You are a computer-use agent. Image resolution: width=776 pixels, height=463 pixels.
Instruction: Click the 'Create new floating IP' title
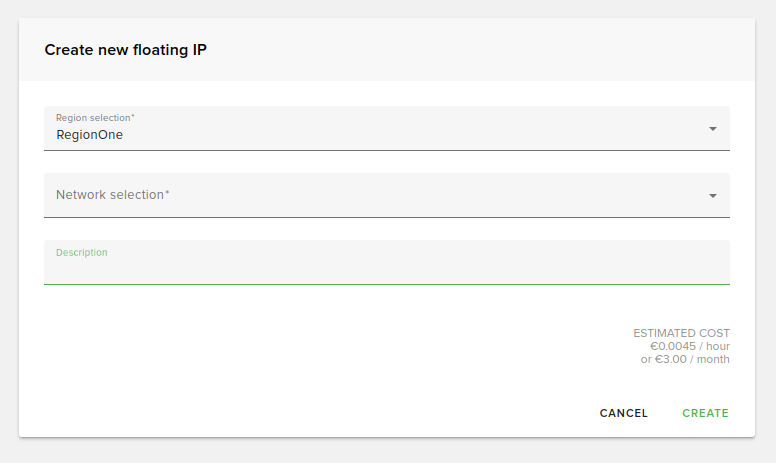click(x=126, y=50)
